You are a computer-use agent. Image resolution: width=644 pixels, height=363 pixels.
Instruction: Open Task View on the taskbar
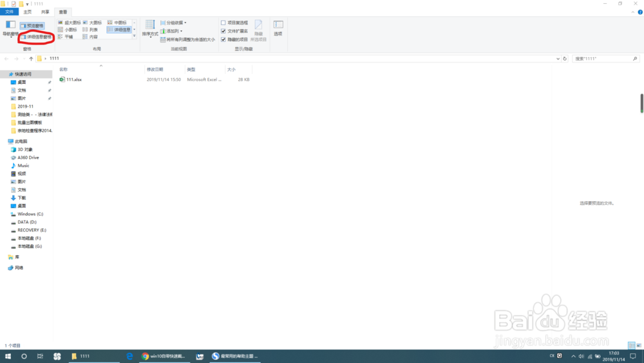(x=40, y=357)
